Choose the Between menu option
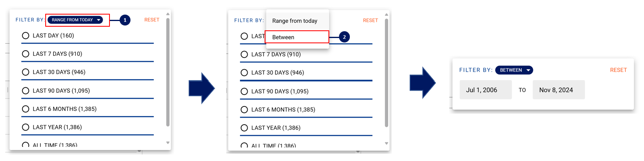 coord(297,37)
